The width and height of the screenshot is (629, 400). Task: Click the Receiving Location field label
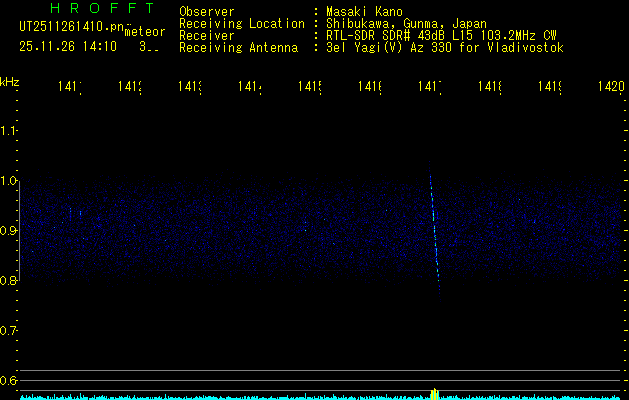point(241,24)
